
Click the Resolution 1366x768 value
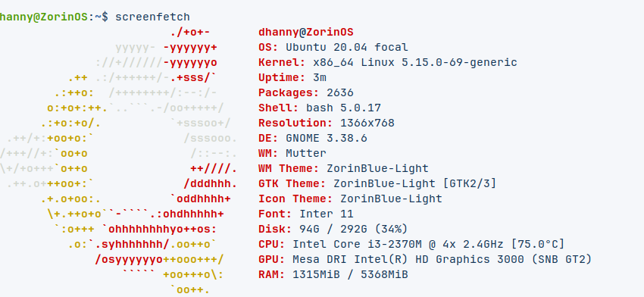coord(367,123)
